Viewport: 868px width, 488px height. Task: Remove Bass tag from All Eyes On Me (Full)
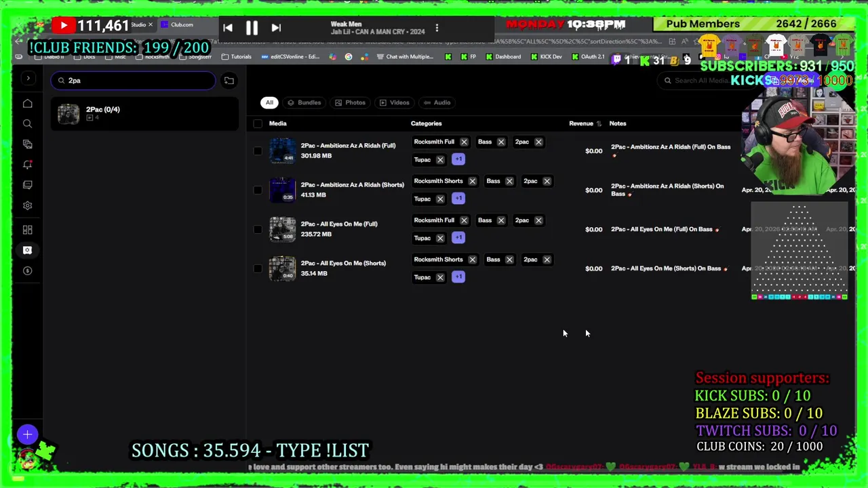[501, 220]
